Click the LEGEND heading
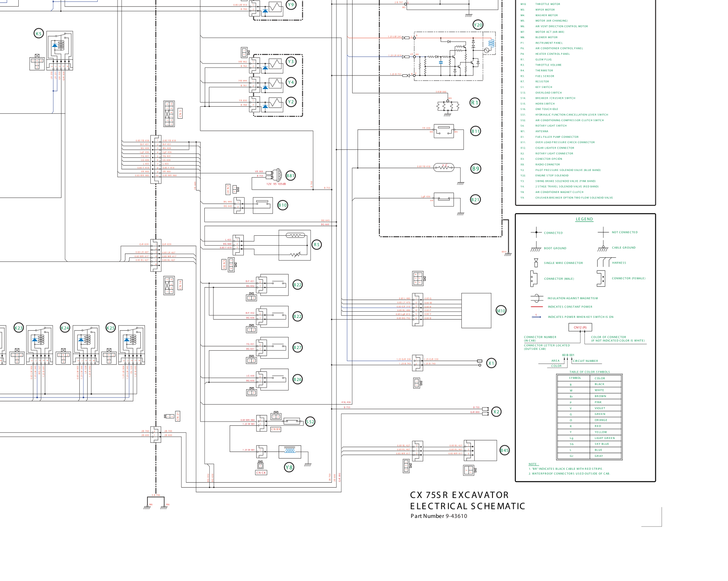 584,219
